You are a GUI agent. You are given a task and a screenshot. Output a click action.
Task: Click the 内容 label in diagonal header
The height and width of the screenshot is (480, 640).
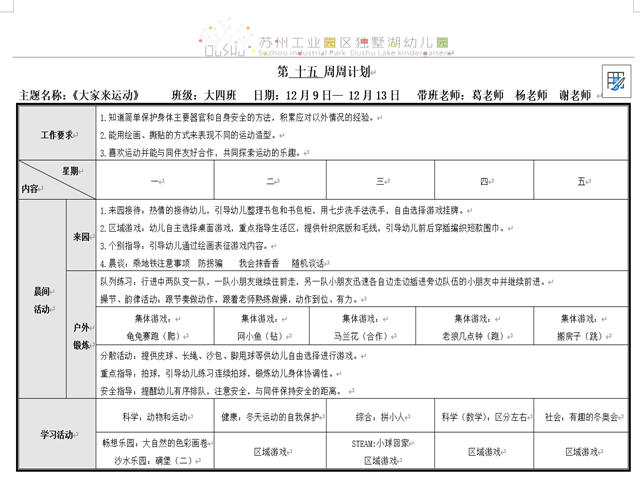(x=30, y=189)
